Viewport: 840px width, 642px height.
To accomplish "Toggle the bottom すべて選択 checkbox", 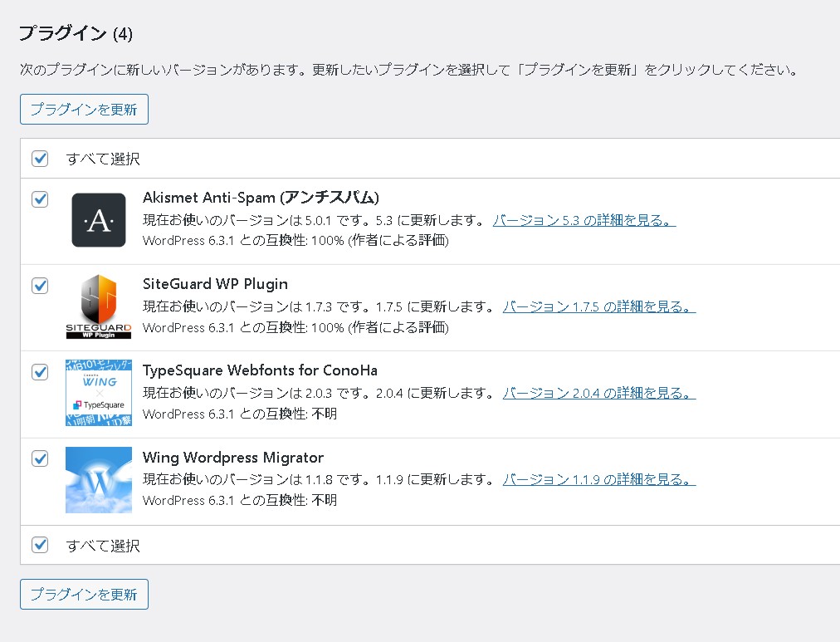I will (40, 545).
